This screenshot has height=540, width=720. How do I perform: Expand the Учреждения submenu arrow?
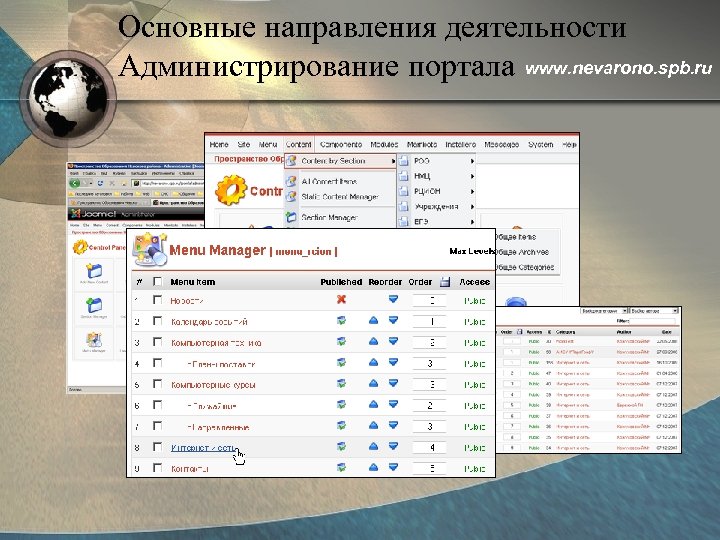[472, 207]
